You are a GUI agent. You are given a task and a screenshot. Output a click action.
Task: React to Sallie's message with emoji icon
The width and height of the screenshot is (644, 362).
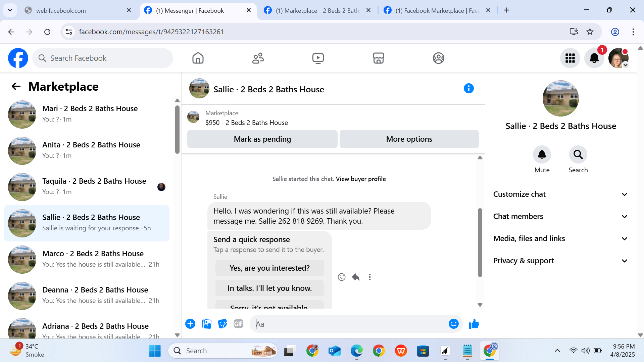[x=341, y=277]
